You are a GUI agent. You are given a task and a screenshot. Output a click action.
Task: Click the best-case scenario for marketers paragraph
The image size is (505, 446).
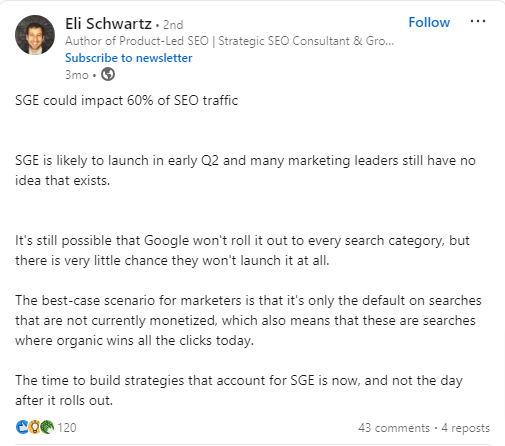(x=248, y=320)
